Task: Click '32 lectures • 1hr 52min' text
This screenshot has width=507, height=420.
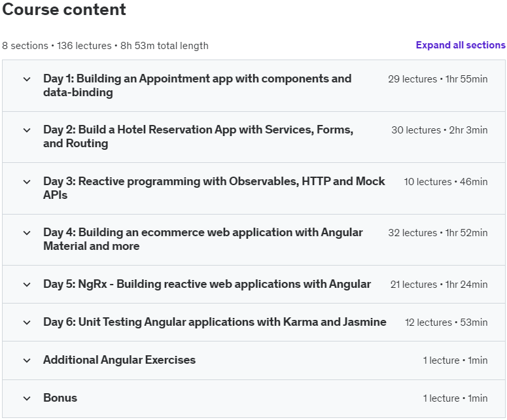Action: point(438,233)
